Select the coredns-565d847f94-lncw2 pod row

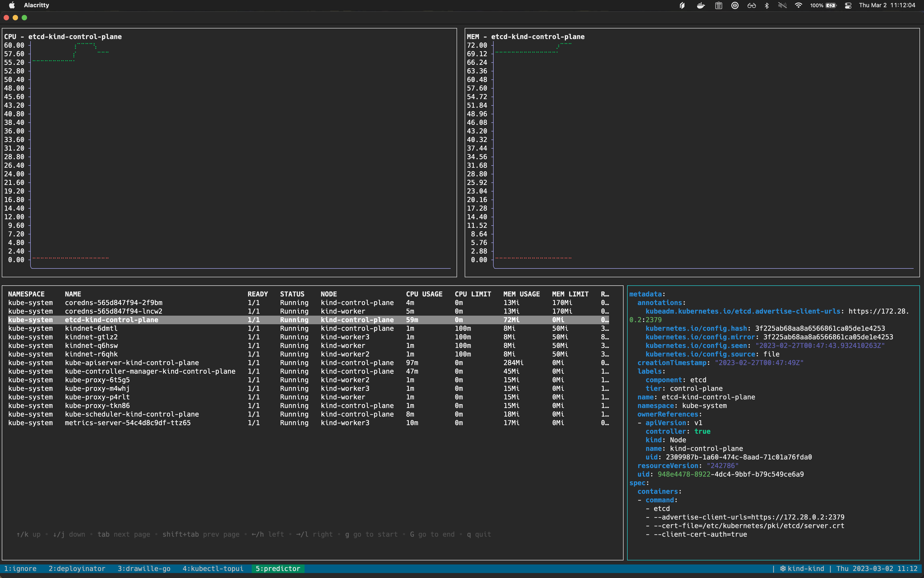[309, 311]
